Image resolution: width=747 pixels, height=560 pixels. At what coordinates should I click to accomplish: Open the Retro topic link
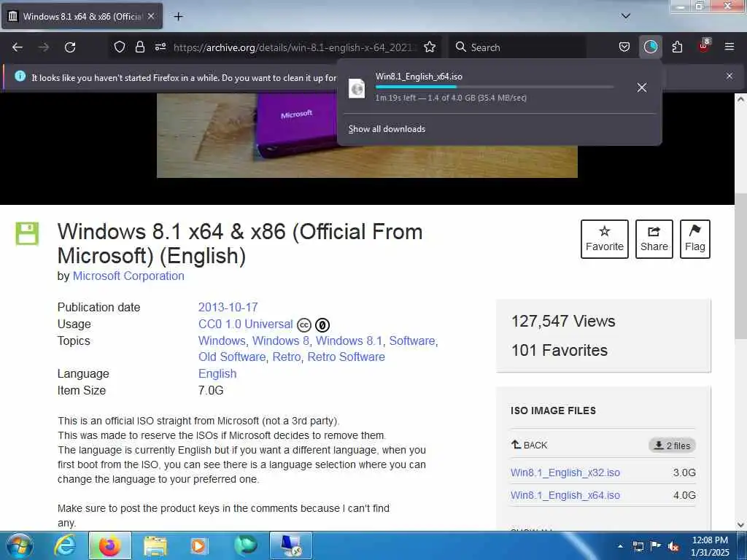286,357
